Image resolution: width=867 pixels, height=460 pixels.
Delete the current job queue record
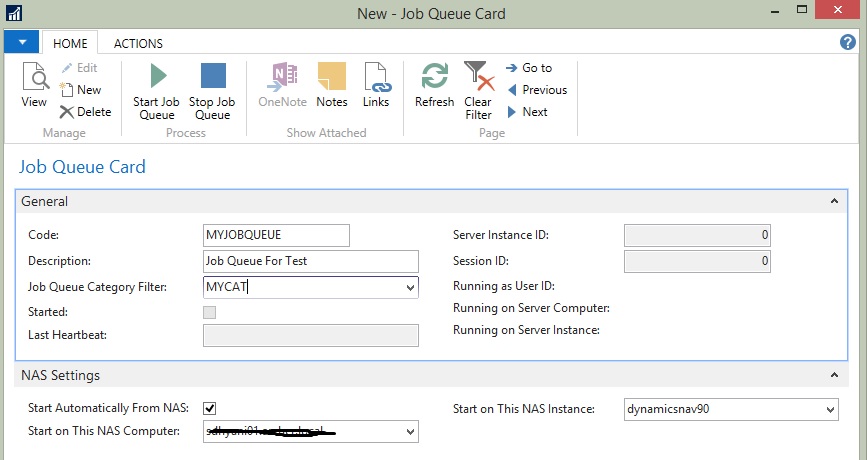point(85,112)
